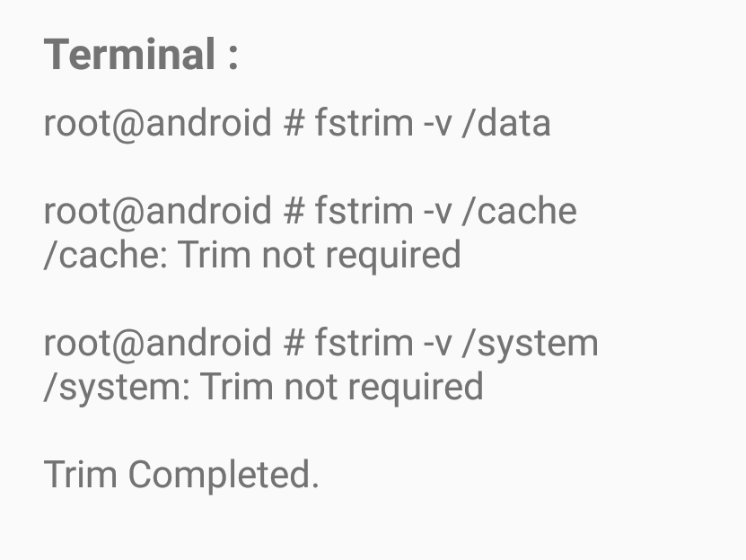Viewport: 746px width, 560px height.
Task: Click the word /cache in second command
Action: point(519,211)
